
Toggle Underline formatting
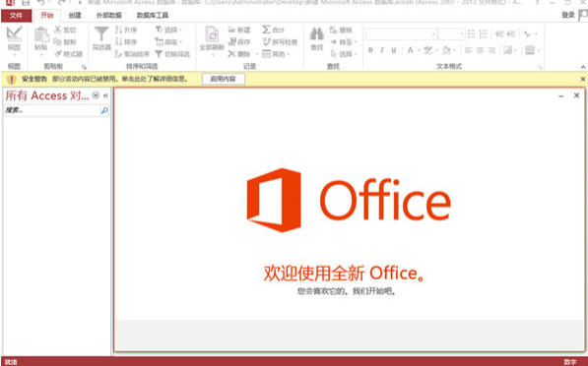(x=393, y=50)
